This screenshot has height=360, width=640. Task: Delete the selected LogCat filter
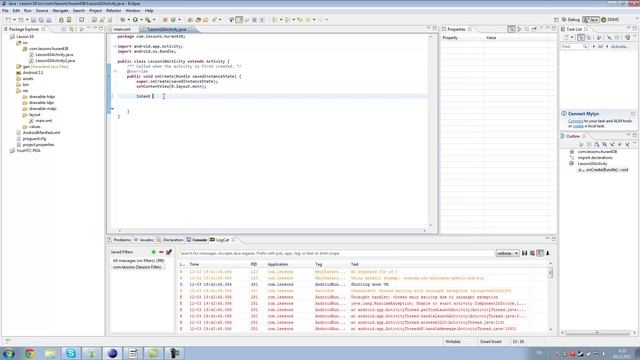tap(161, 252)
